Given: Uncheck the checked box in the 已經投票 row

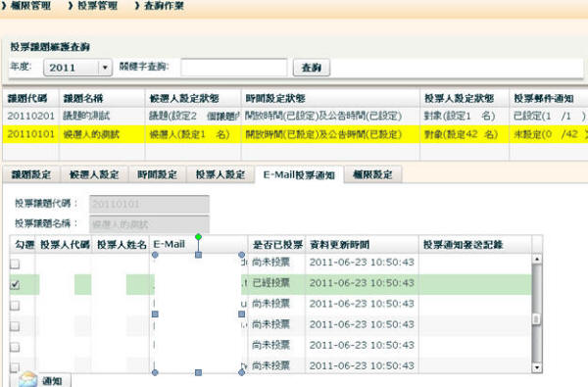Looking at the screenshot, I should point(15,285).
